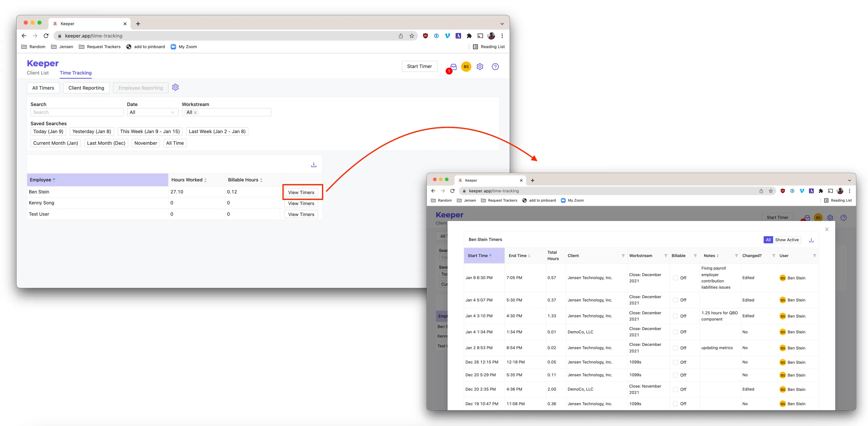The height and width of the screenshot is (426, 868).
Task: Close the Ben Stein Timers modal
Action: (x=827, y=229)
